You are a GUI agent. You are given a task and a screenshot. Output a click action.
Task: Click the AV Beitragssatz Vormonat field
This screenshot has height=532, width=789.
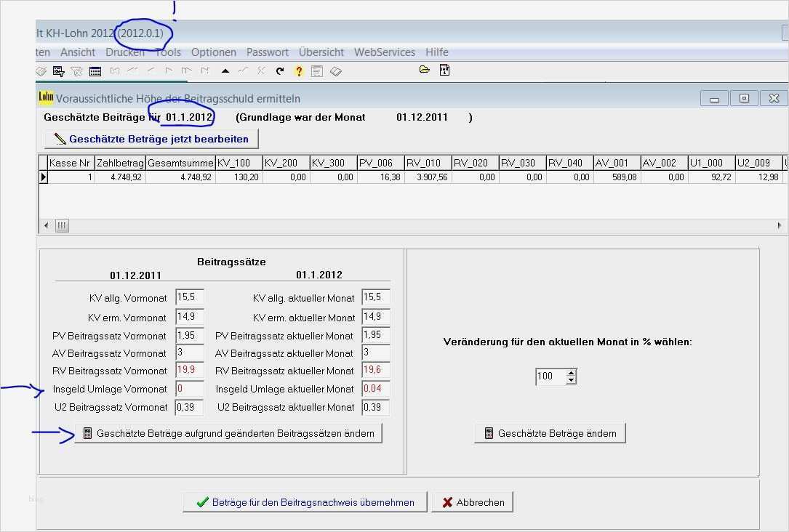[x=190, y=352]
